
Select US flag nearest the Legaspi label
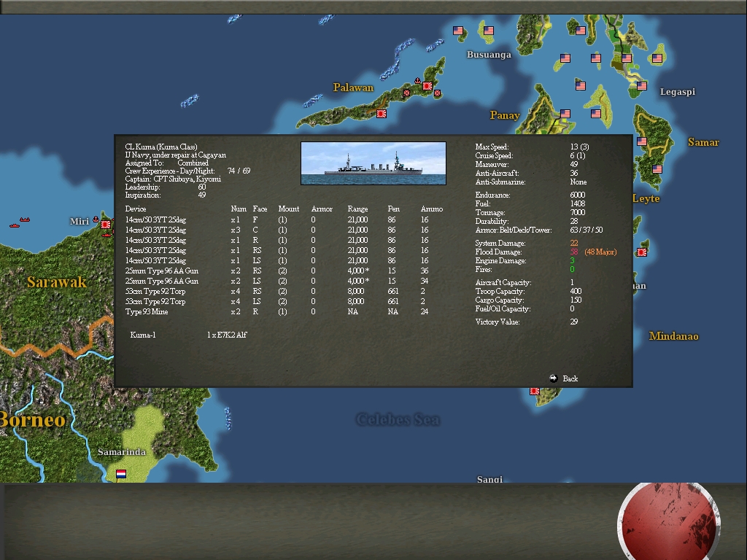pos(642,86)
